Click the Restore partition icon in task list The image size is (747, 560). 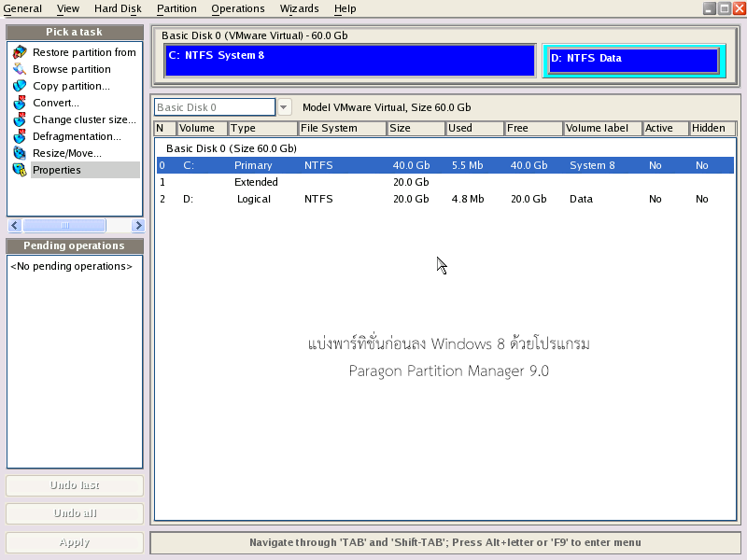coord(20,52)
